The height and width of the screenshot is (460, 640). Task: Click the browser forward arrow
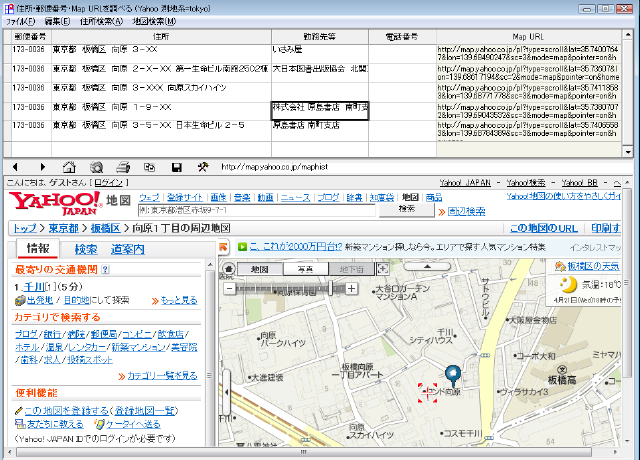pos(42,167)
